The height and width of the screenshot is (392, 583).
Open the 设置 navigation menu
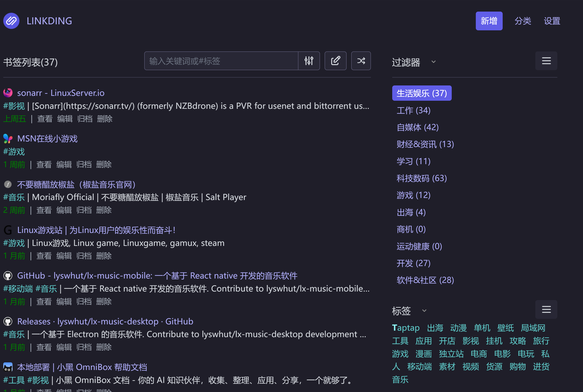click(x=552, y=21)
